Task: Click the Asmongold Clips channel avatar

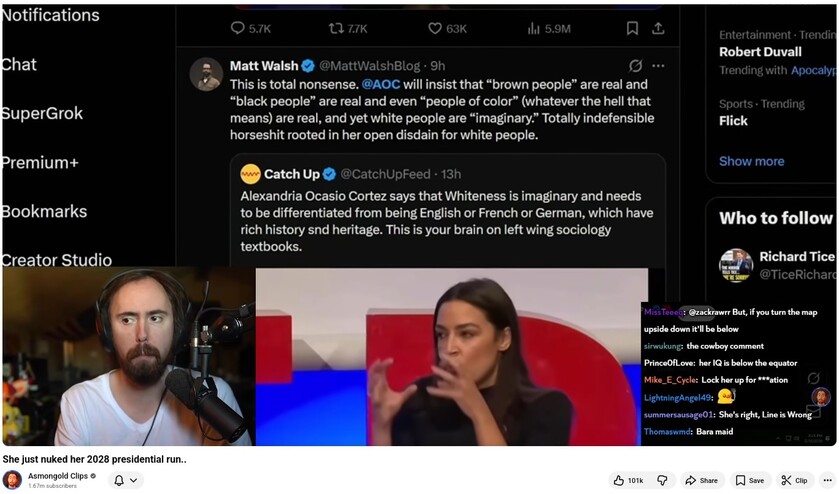Action: [12, 480]
